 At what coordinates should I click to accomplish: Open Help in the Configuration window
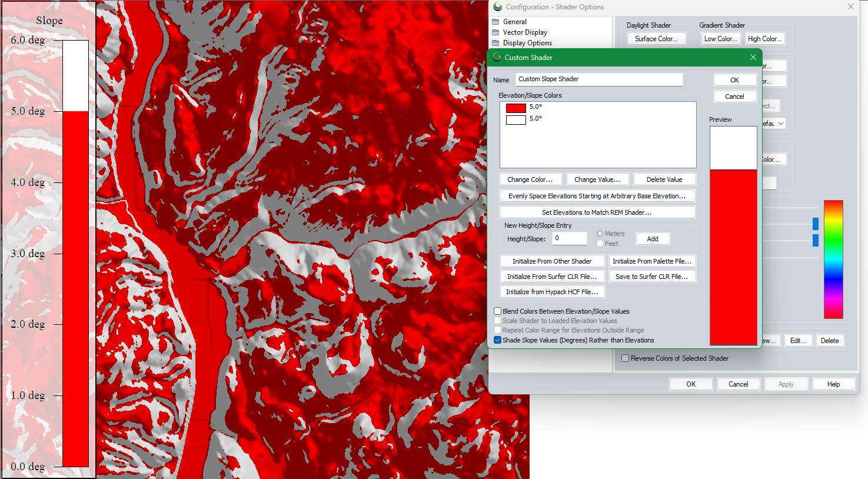(834, 384)
